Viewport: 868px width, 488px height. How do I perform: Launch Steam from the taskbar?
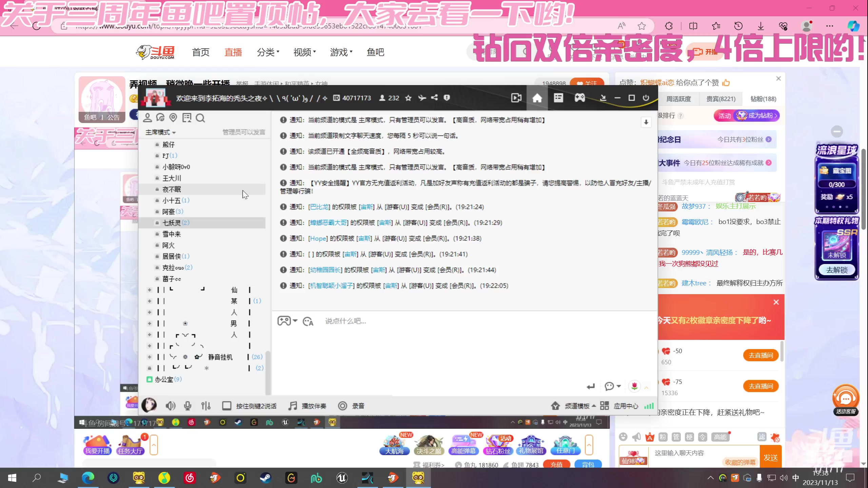pyautogui.click(x=266, y=478)
